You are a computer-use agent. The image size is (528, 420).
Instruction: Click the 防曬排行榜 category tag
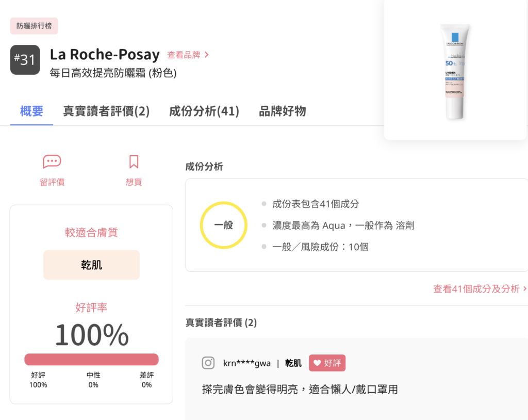pos(34,25)
